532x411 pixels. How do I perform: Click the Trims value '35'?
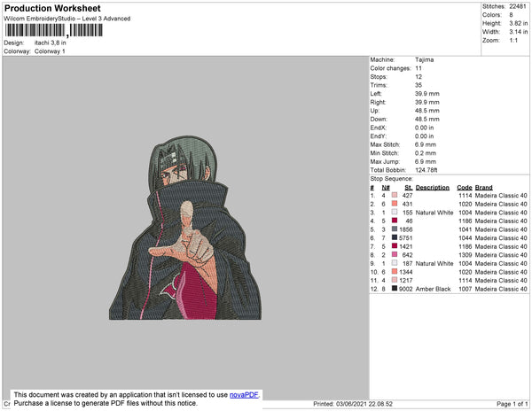419,85
